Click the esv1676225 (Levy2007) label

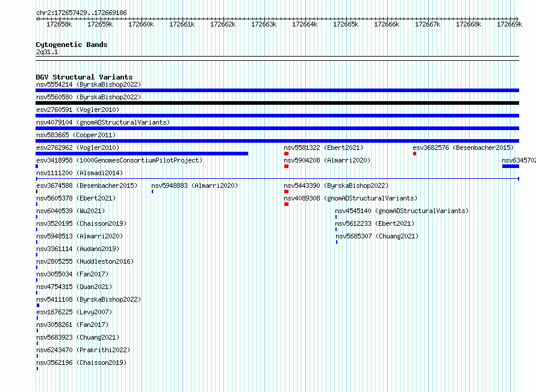(x=74, y=312)
